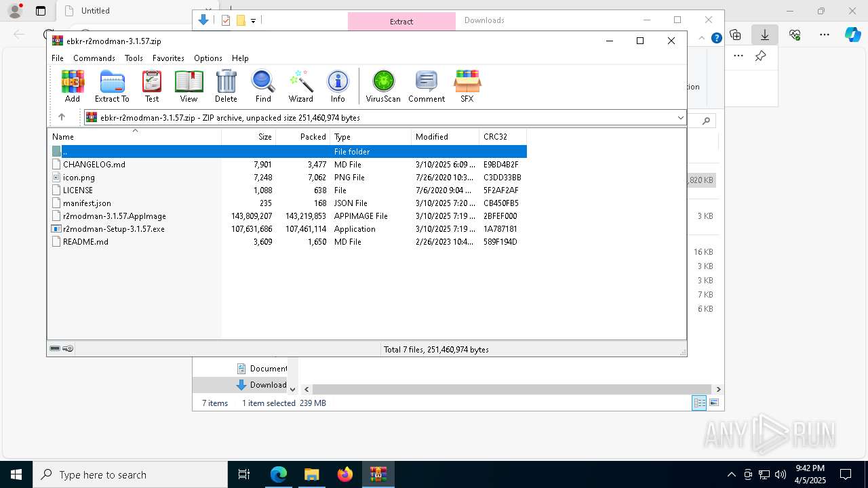Click Explorer horizontal scrollbar right arrow

[718, 389]
